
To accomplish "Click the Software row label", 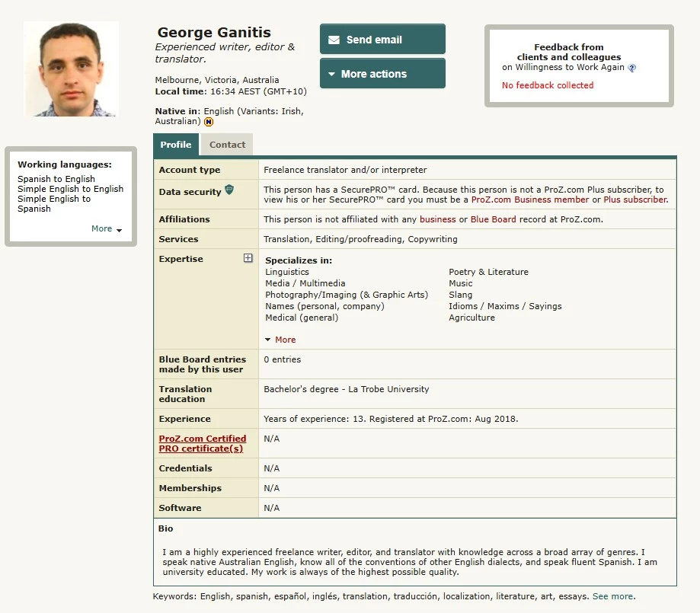I will pos(180,508).
